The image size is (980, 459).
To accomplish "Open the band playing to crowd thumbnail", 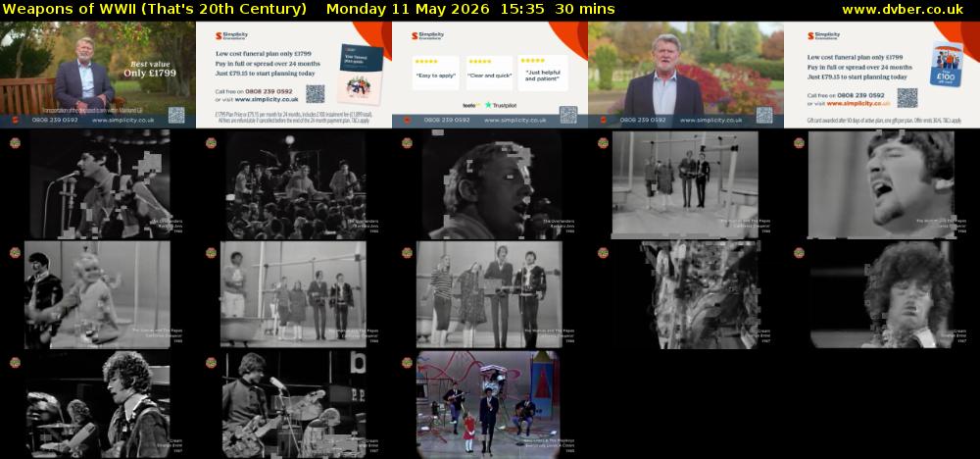I will point(294,184).
